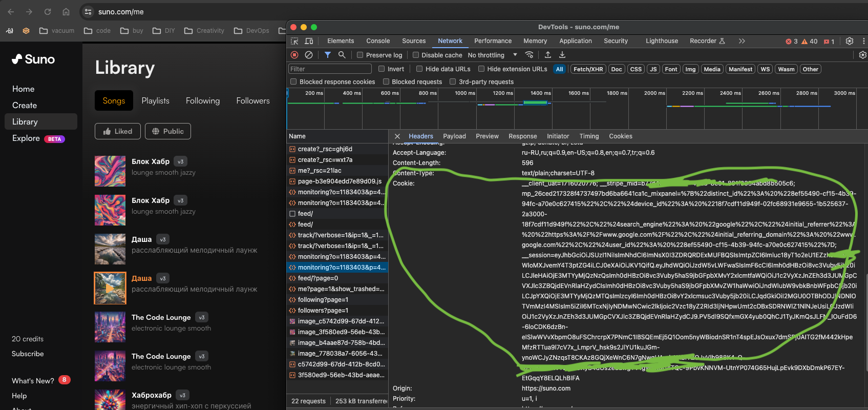Close the request details pane
Screen dimensions: 868x410
(397, 136)
